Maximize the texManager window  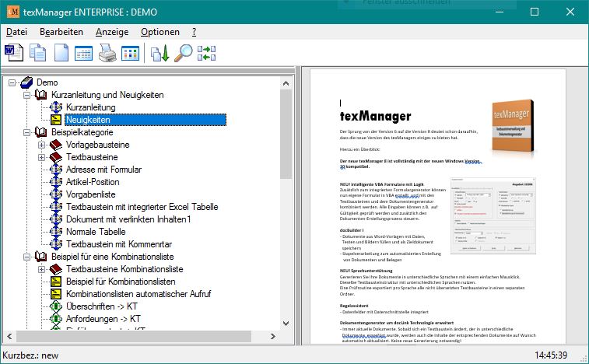[535, 12]
